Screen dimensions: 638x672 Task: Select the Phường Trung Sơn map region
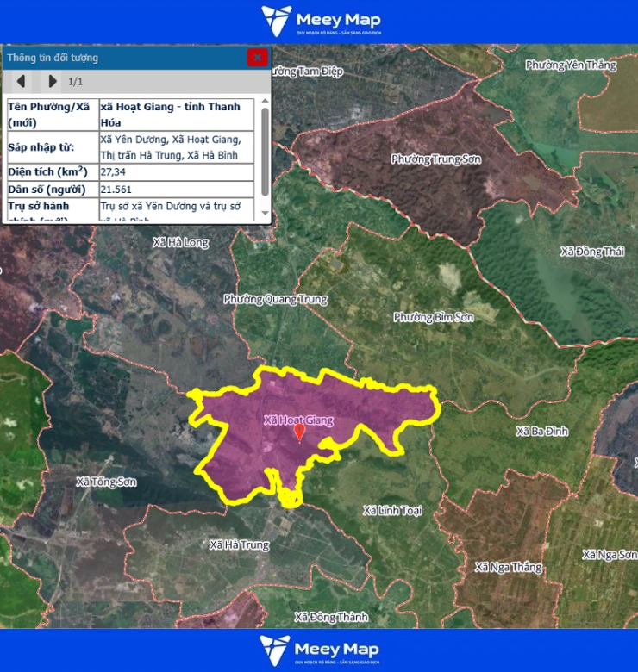point(435,159)
